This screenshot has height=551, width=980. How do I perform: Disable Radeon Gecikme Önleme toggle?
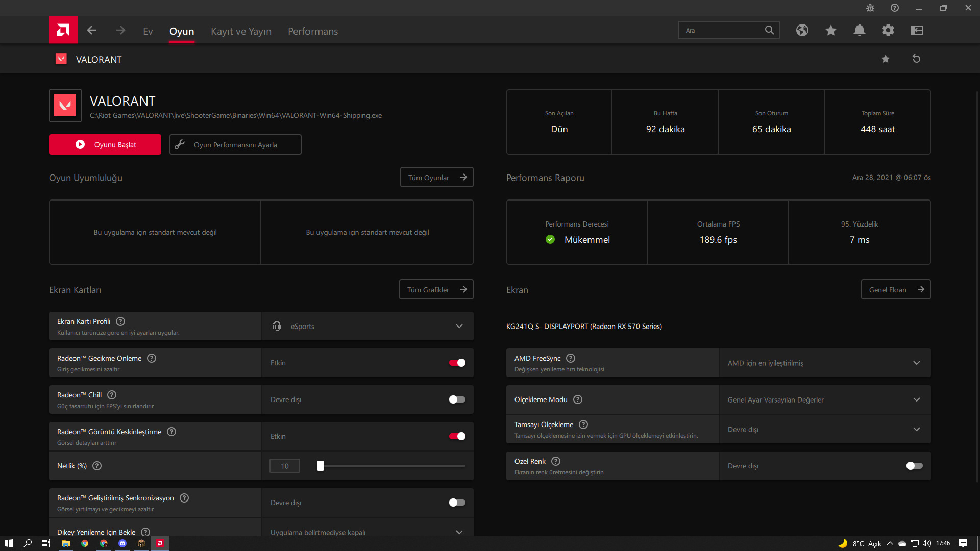click(x=457, y=363)
